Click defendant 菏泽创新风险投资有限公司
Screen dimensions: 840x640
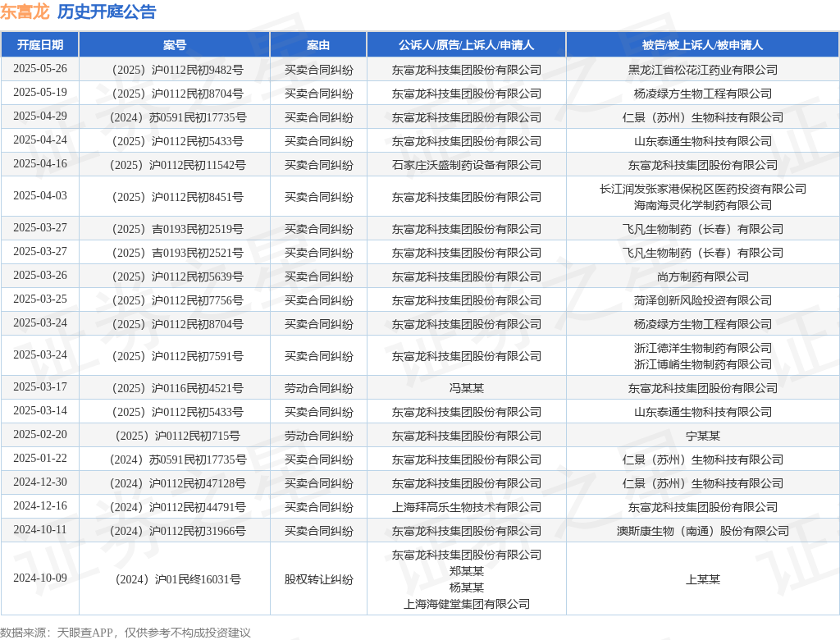point(702,300)
